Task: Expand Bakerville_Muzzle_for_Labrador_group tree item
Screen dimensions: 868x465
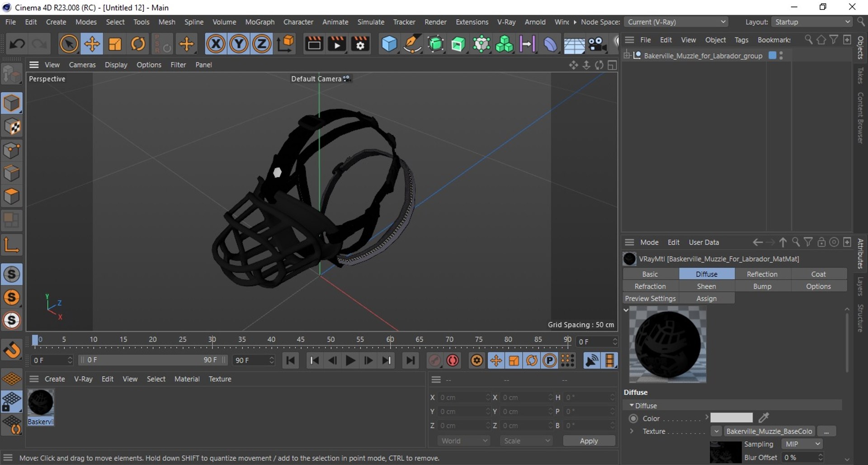Action: tap(627, 56)
